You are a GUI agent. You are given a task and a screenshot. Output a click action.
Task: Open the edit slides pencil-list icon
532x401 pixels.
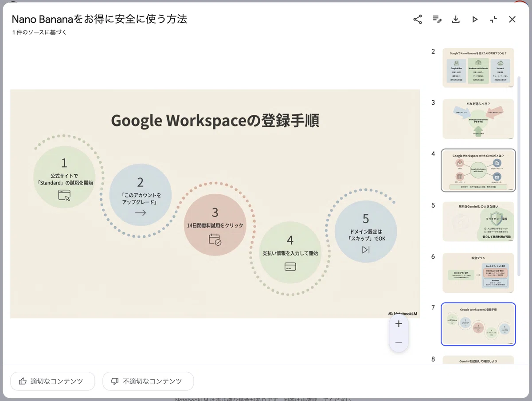pos(437,19)
